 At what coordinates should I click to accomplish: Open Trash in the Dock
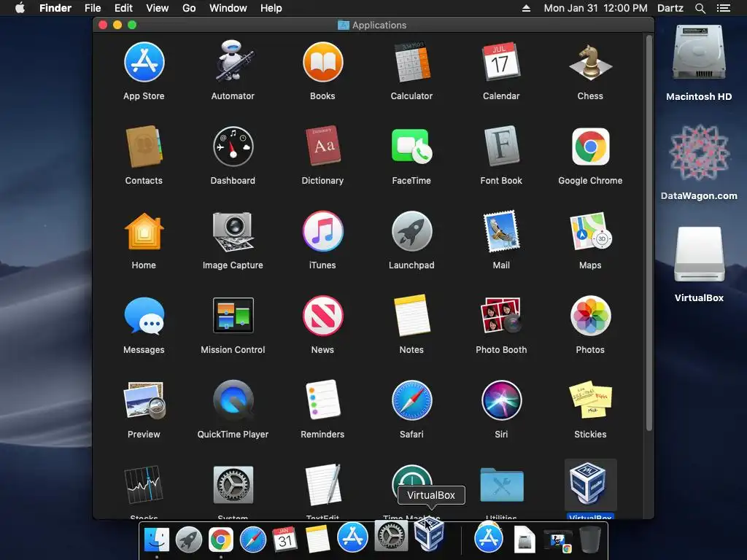pos(589,540)
